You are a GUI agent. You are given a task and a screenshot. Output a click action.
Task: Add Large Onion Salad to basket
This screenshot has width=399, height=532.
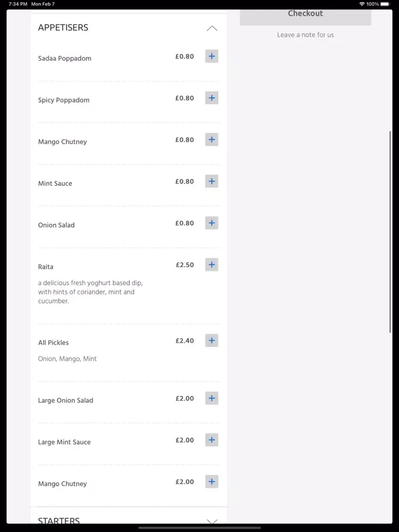point(212,398)
